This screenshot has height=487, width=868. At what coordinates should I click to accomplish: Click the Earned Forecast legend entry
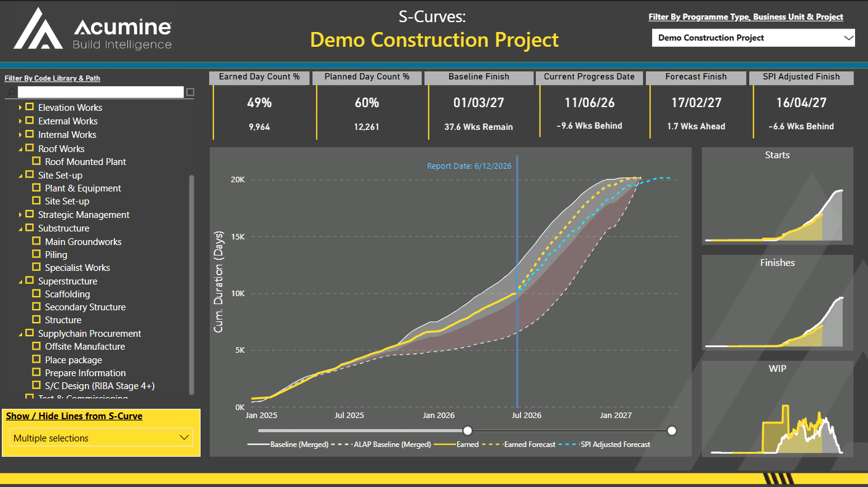(x=519, y=444)
